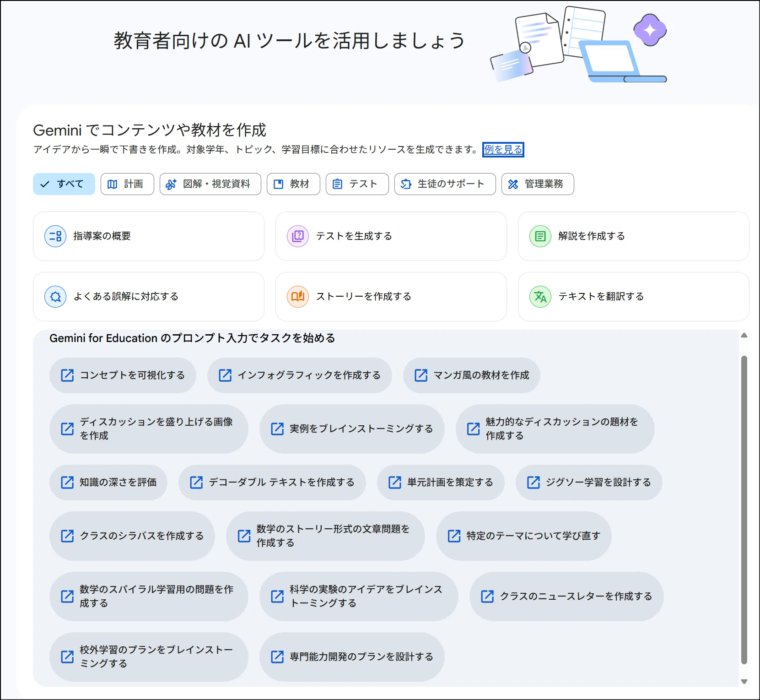Click the prompt list vertical scrollbar thumb
Screen dimensions: 760x700
pyautogui.click(x=744, y=510)
